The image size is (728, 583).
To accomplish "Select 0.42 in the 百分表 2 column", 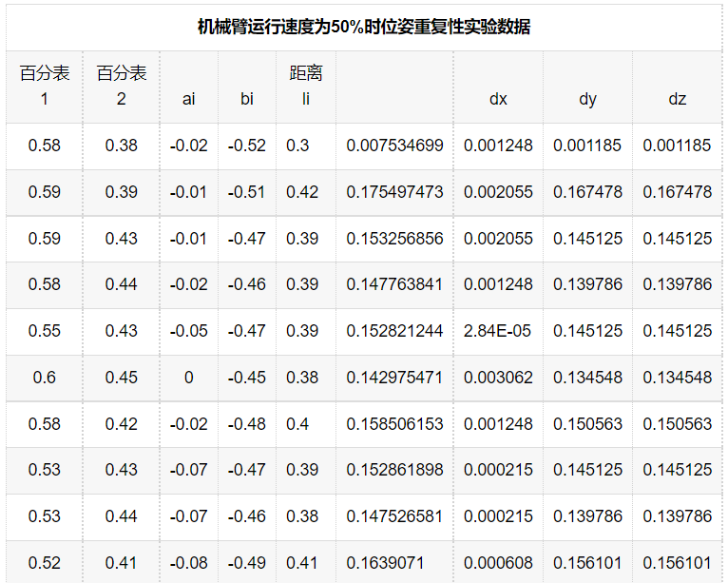I will click(x=122, y=423).
